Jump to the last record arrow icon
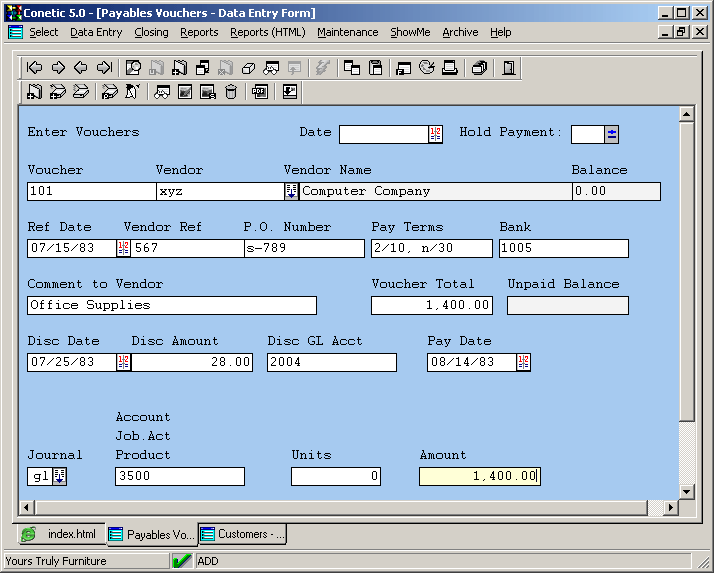The width and height of the screenshot is (714, 573). click(x=104, y=68)
